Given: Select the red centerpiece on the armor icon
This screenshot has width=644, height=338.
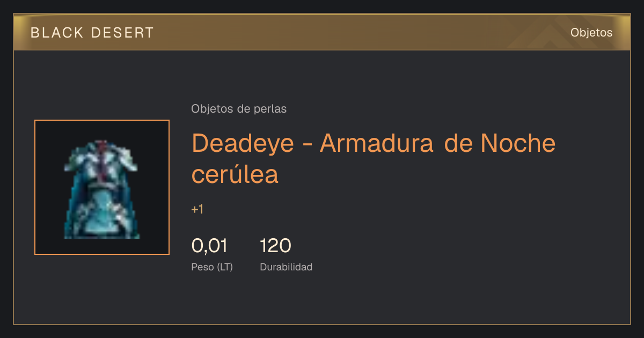Looking at the screenshot, I should point(102,161).
